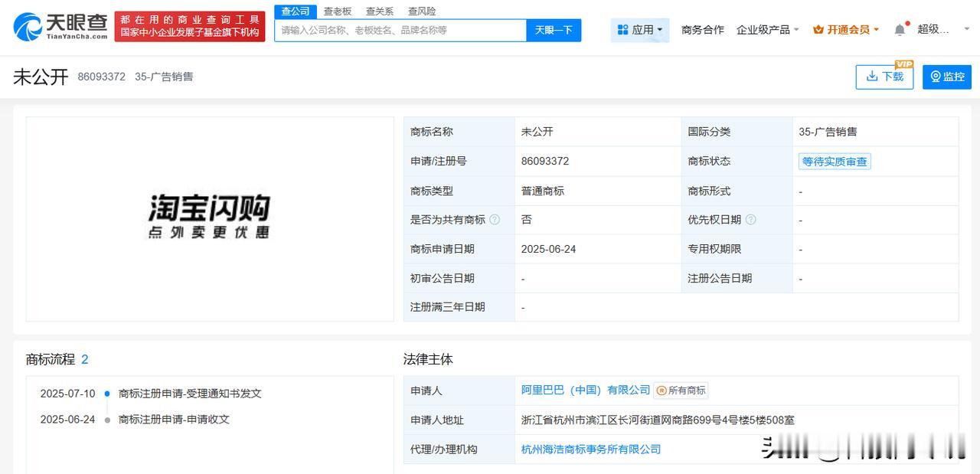Image resolution: width=980 pixels, height=474 pixels.
Task: Click 商标注册申请-受理通知书发文 process entry
Action: (x=190, y=394)
